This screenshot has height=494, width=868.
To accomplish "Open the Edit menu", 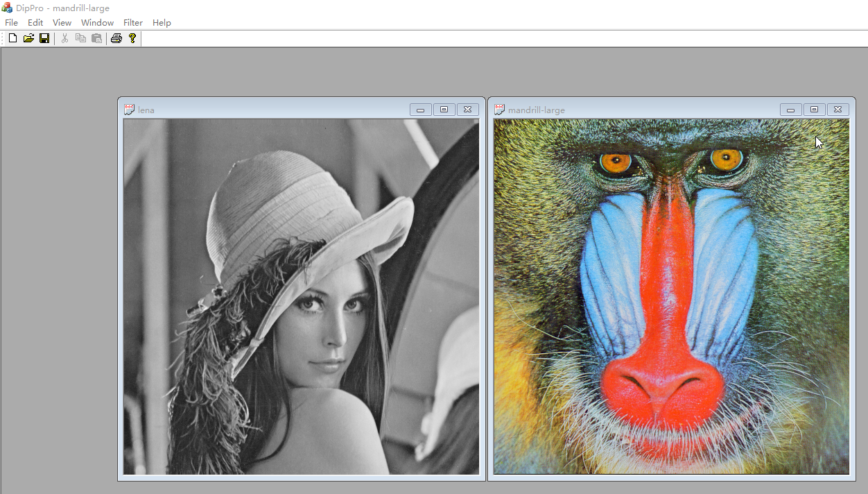I will coord(35,23).
